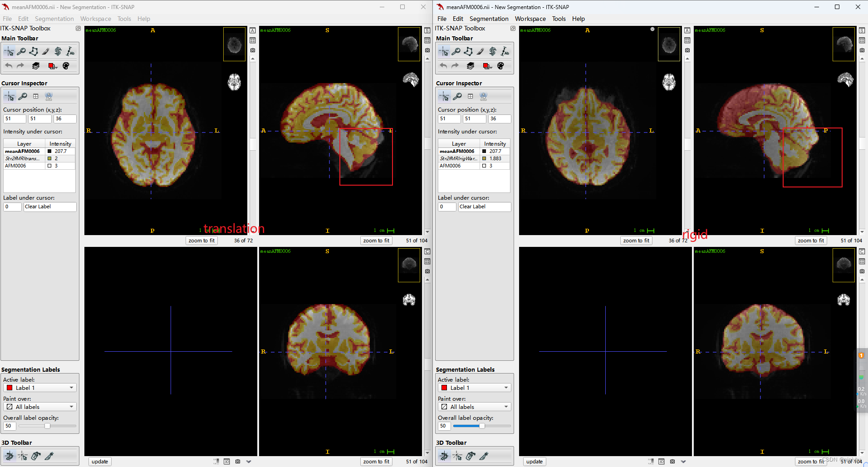Image resolution: width=868 pixels, height=467 pixels.
Task: Select Paintbrush tool in right window Main Toolbar
Action: [x=481, y=52]
